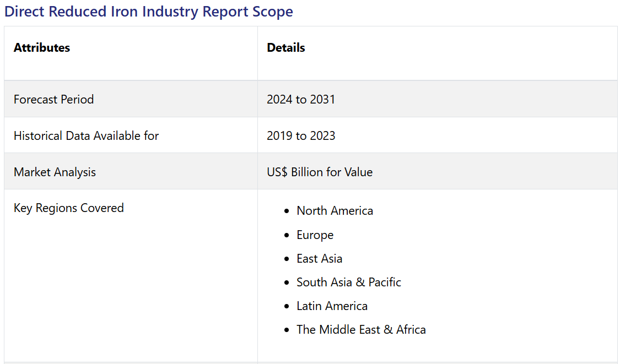Click the bullet point beside North America
Screen dimensions: 620x364
tap(286, 211)
